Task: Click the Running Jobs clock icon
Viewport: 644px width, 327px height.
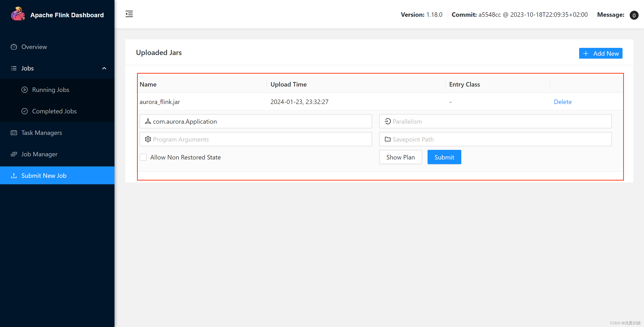Action: (25, 89)
